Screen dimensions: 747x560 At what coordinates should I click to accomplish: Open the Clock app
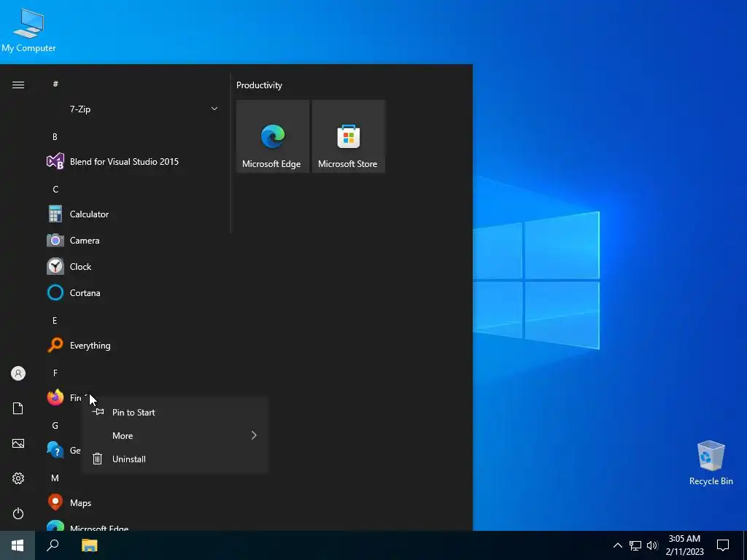click(x=133, y=266)
